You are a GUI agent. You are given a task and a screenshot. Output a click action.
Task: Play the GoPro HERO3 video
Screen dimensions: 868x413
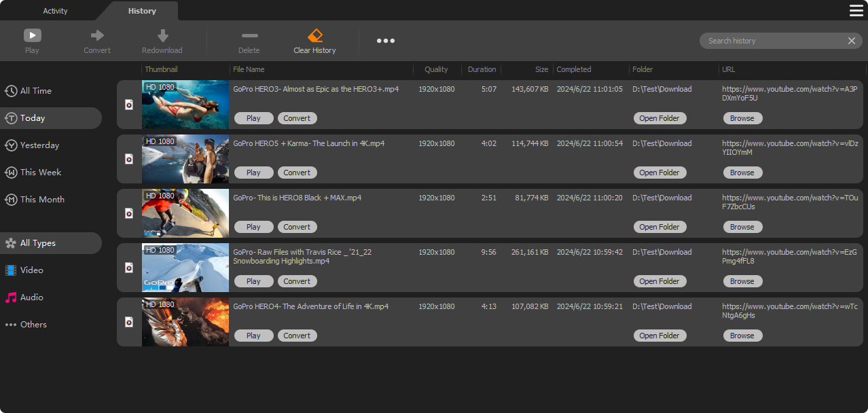coord(254,118)
